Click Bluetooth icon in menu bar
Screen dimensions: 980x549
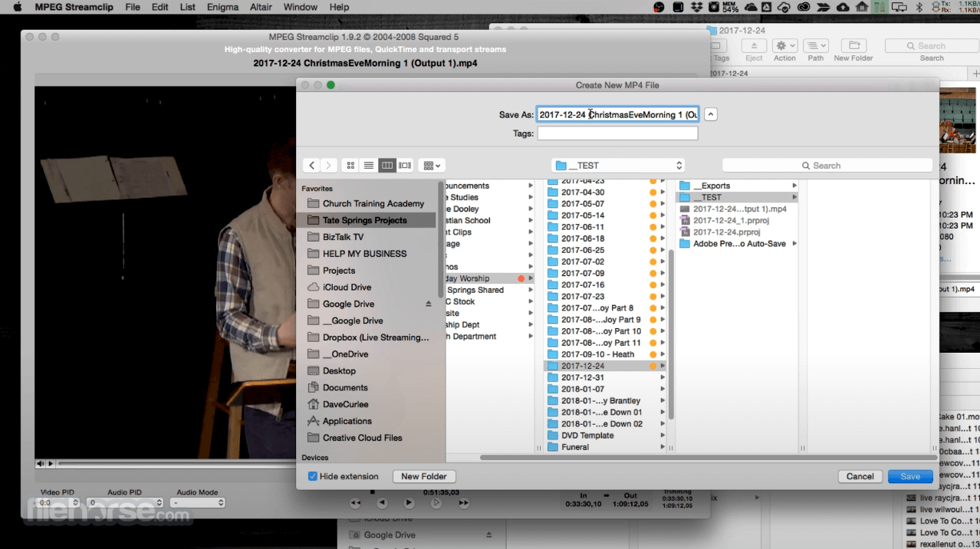click(919, 7)
